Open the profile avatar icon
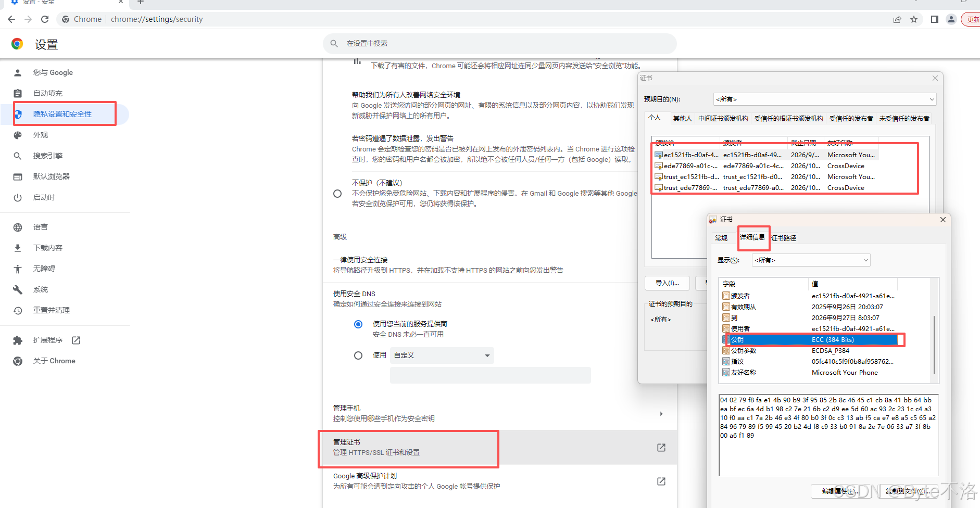 [x=951, y=19]
